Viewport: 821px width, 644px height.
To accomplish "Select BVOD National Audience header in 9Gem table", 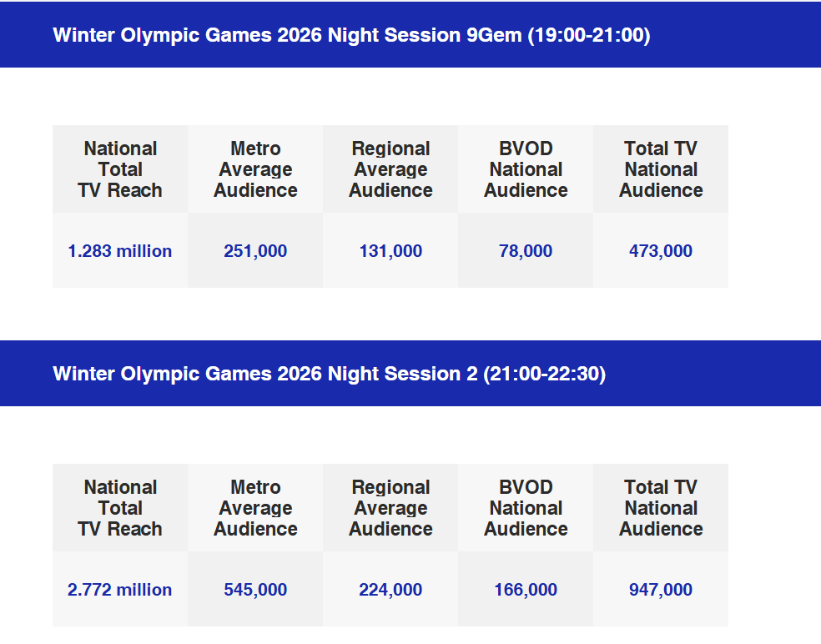I will (526, 169).
